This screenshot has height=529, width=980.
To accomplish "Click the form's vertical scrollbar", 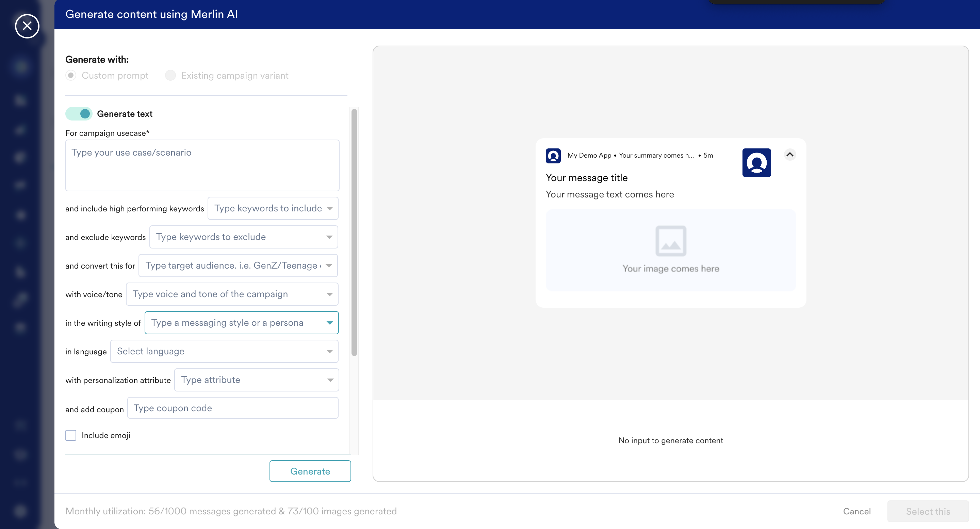I will (x=354, y=232).
